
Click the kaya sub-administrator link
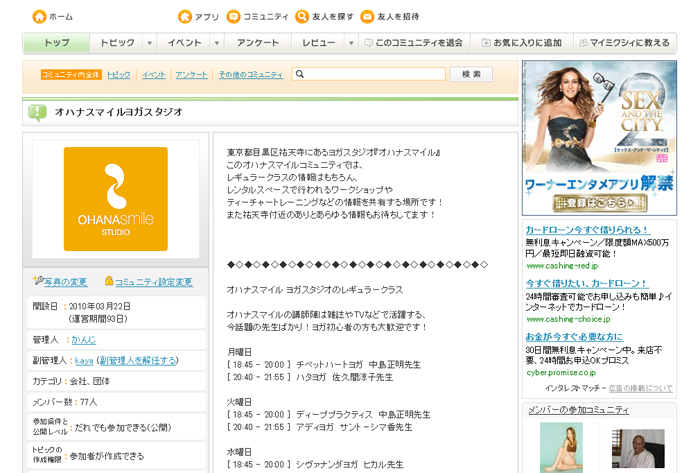pyautogui.click(x=84, y=361)
